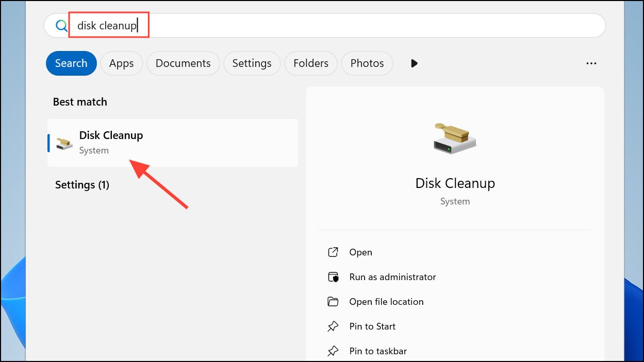Show more filter categories with arrow
The height and width of the screenshot is (362, 644).
pyautogui.click(x=414, y=63)
